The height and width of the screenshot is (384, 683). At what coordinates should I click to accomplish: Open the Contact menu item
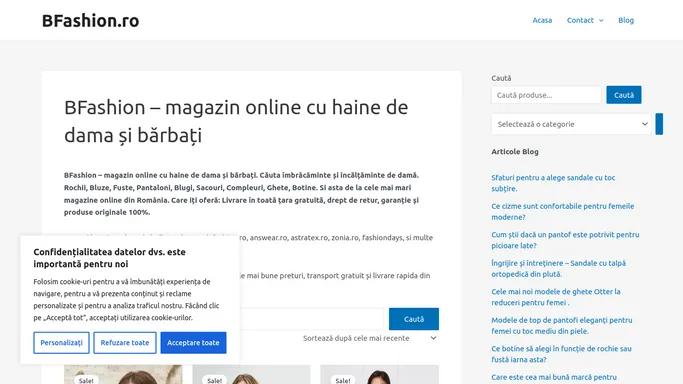click(x=580, y=20)
